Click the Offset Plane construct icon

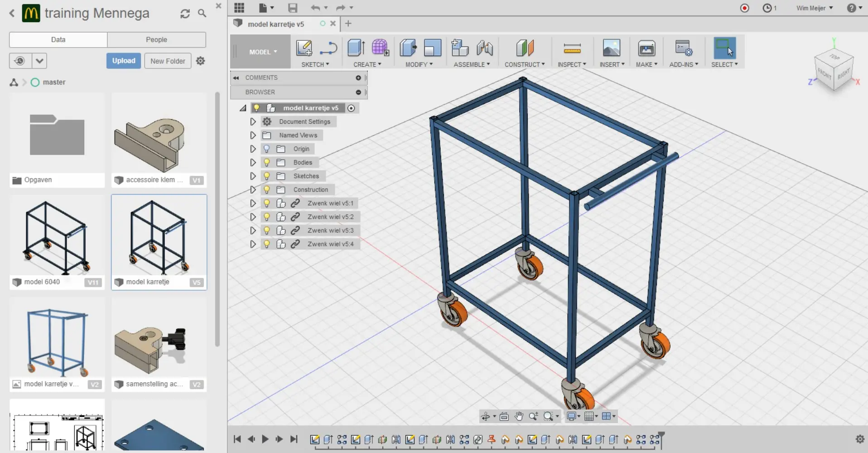(x=525, y=48)
